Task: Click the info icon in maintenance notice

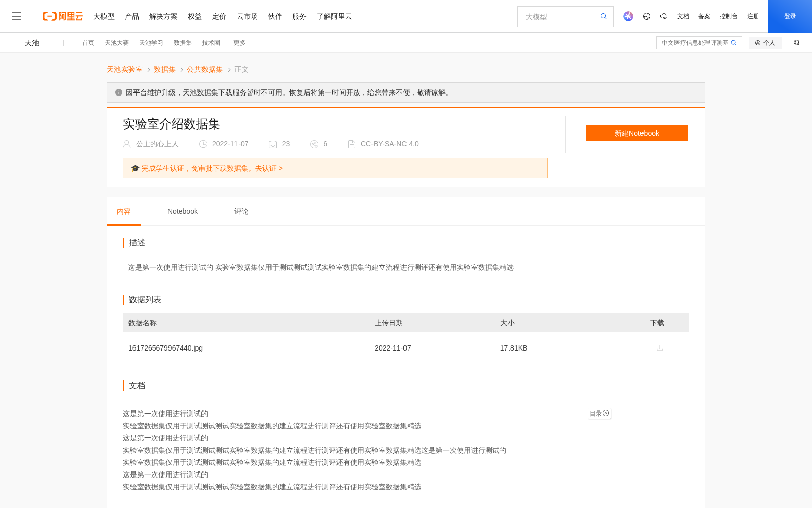Action: click(119, 92)
